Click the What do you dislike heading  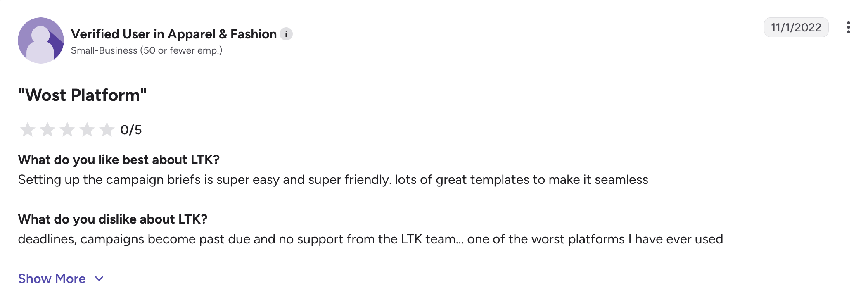point(113,219)
